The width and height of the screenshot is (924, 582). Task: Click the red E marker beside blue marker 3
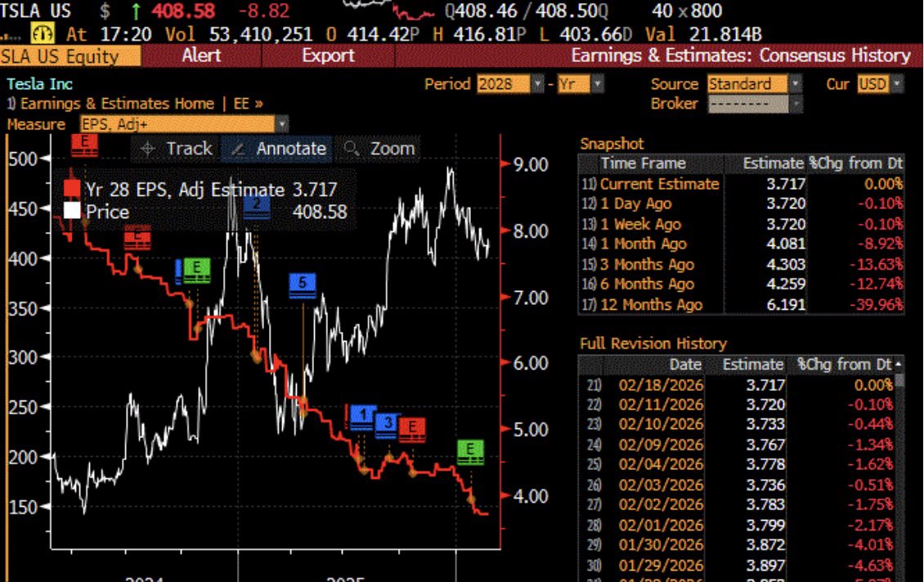coord(412,429)
